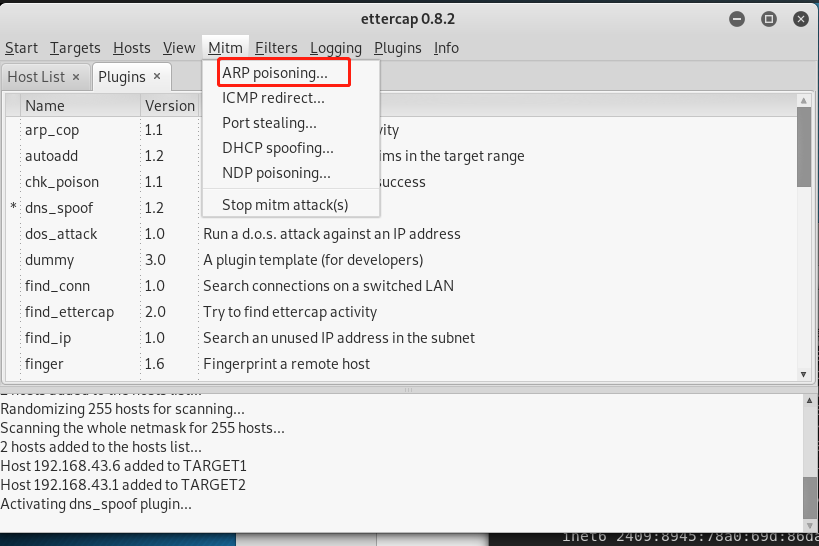Viewport: 819px width, 546px height.
Task: Select the find_conn plugin row
Action: (x=401, y=286)
